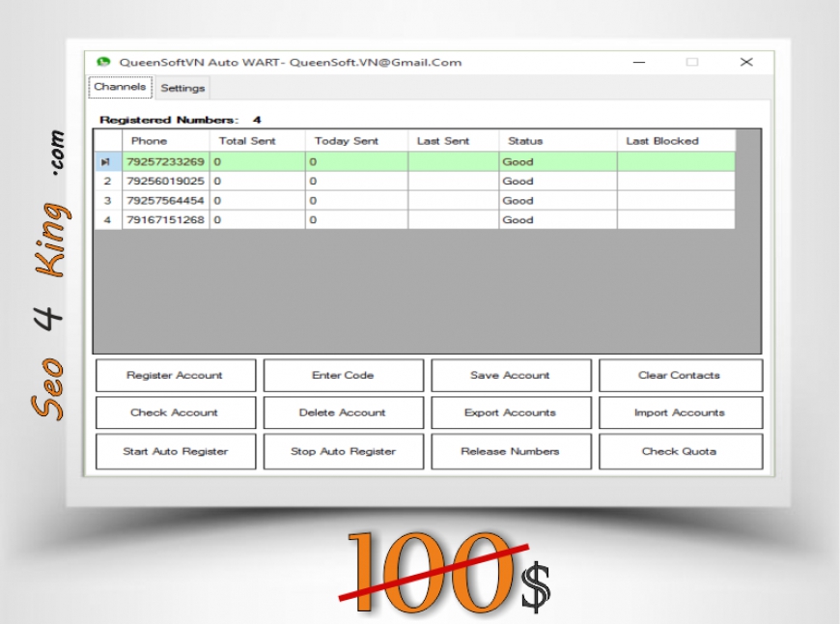Click Last Sent cell of 79257233269 row
840x624 pixels.
point(454,162)
